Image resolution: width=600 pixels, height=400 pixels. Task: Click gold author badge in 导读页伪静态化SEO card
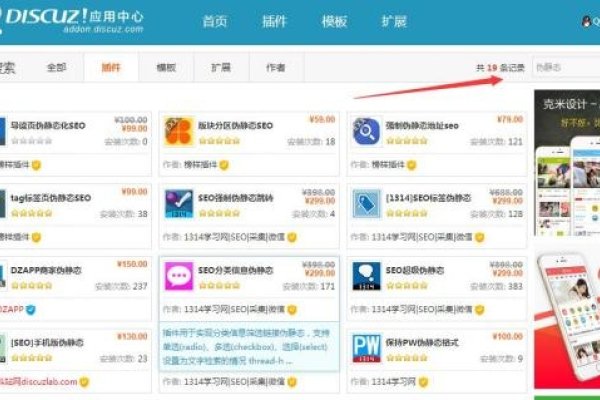36,165
